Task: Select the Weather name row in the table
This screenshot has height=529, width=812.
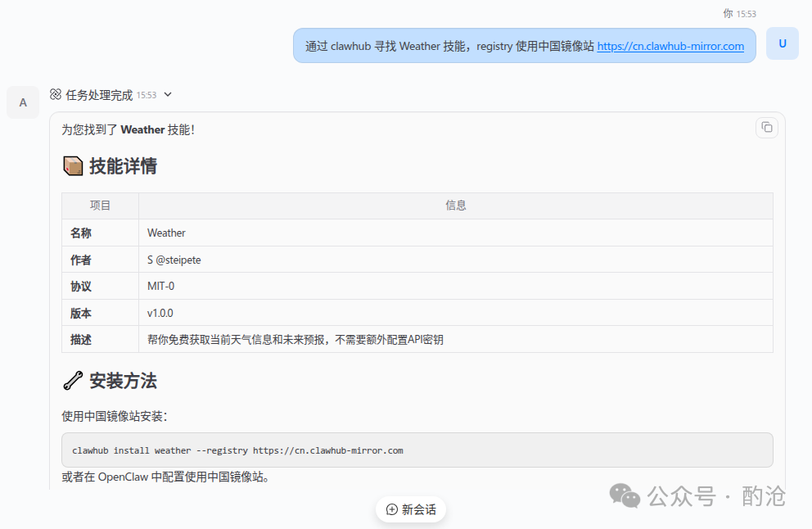Action: [166, 233]
